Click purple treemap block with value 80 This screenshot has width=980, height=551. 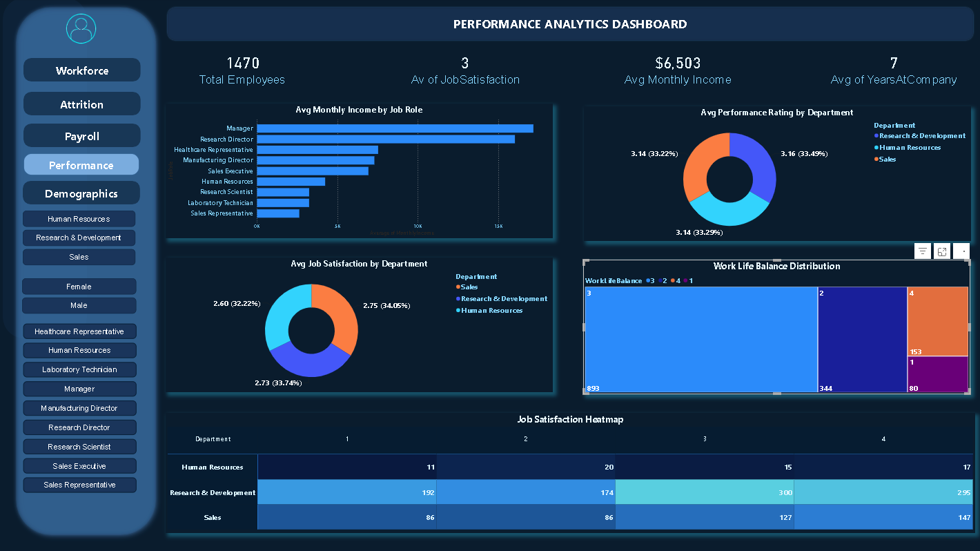[938, 374]
